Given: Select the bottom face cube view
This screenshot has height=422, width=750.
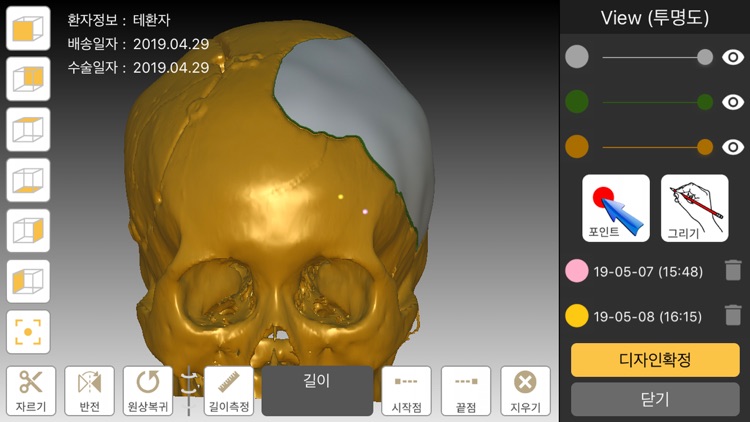Looking at the screenshot, I should click(x=28, y=180).
